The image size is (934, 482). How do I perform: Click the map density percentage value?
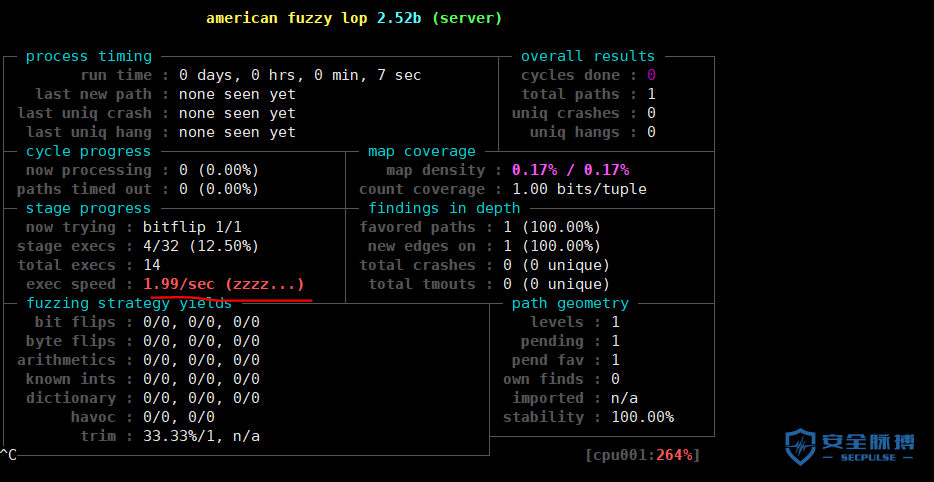click(x=570, y=170)
